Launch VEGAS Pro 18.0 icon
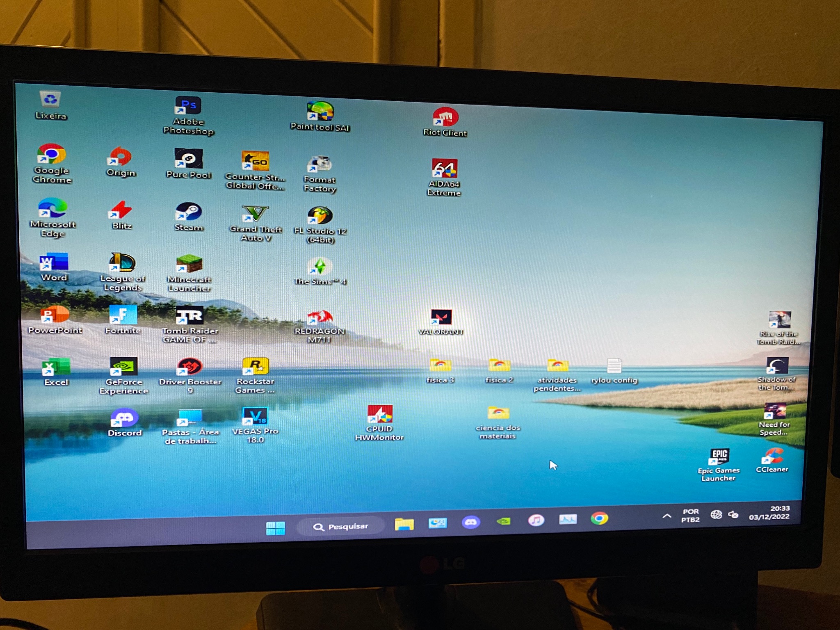The image size is (840, 630). click(255, 425)
